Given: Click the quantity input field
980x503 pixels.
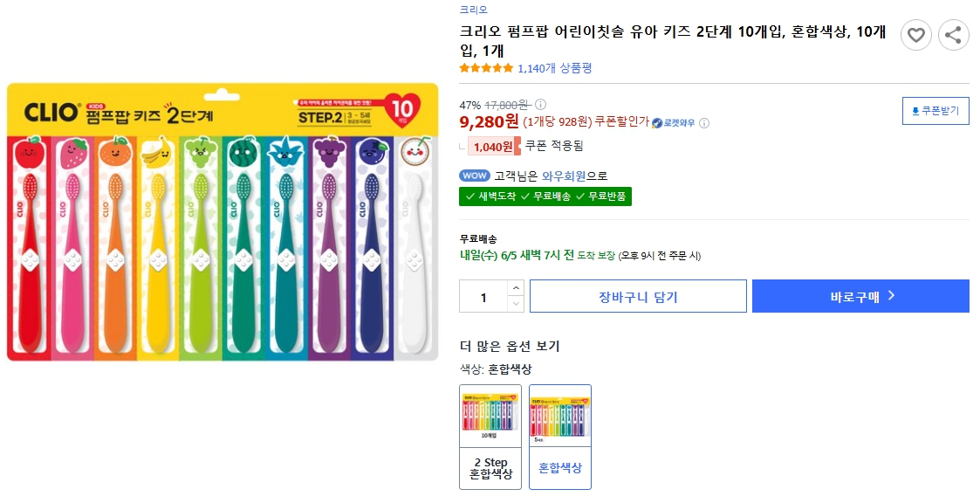Looking at the screenshot, I should (x=483, y=297).
